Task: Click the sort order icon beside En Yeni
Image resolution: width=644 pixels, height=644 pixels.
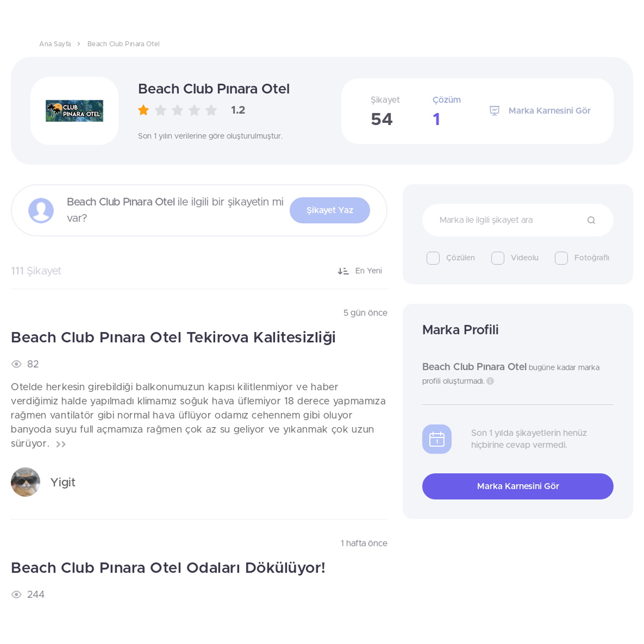Action: tap(343, 271)
